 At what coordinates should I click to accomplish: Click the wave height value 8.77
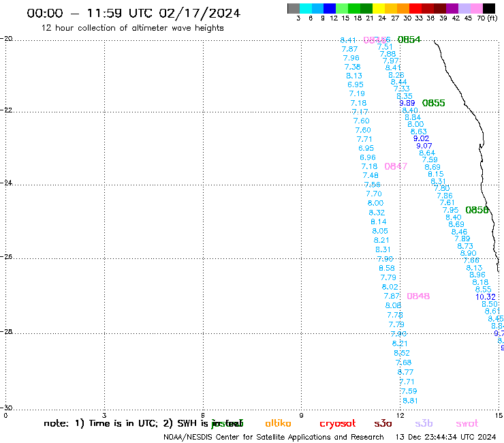point(405,372)
